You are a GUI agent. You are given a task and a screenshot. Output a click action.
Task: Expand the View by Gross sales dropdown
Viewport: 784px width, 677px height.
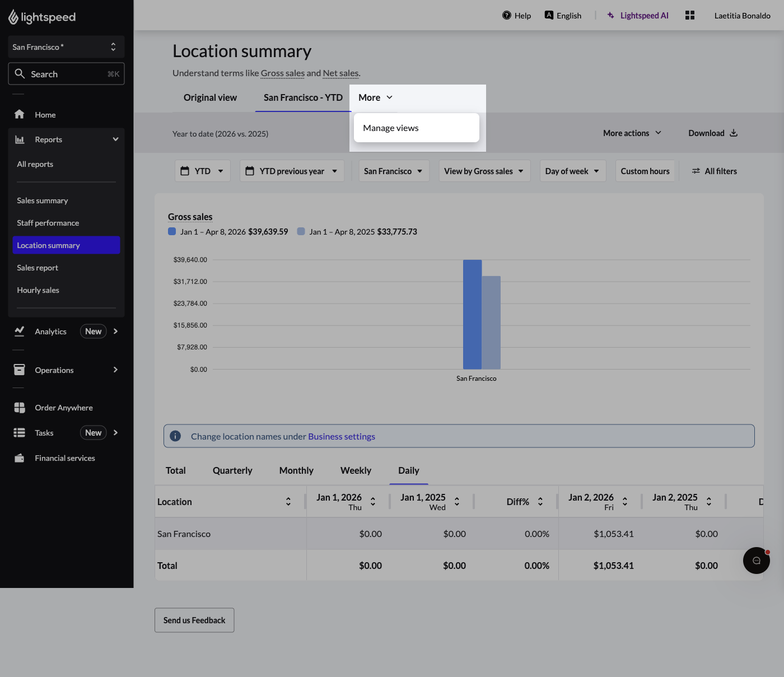tap(484, 171)
